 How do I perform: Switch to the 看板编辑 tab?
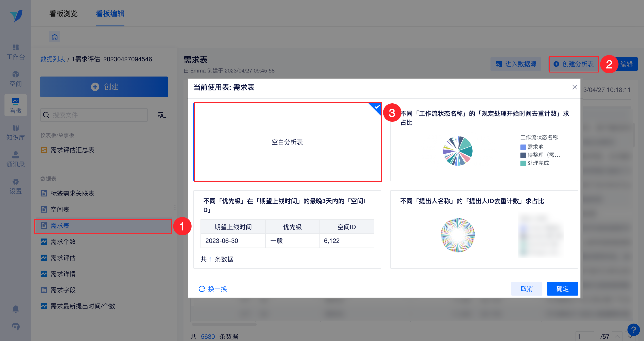coord(110,14)
